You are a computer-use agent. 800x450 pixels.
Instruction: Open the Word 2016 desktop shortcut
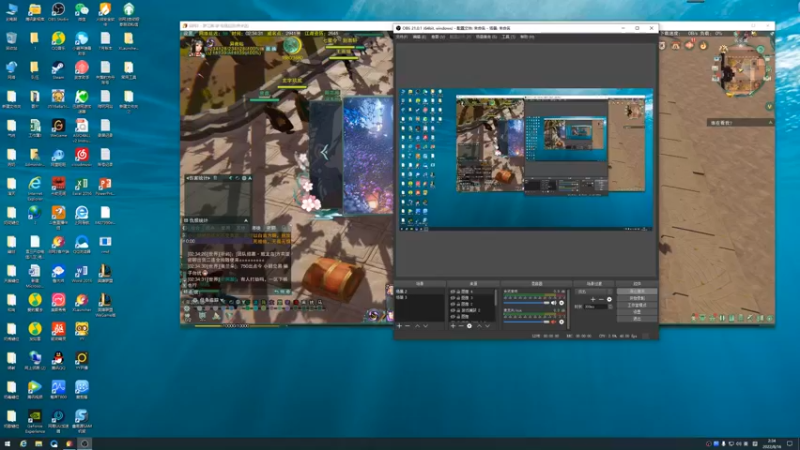pyautogui.click(x=82, y=273)
